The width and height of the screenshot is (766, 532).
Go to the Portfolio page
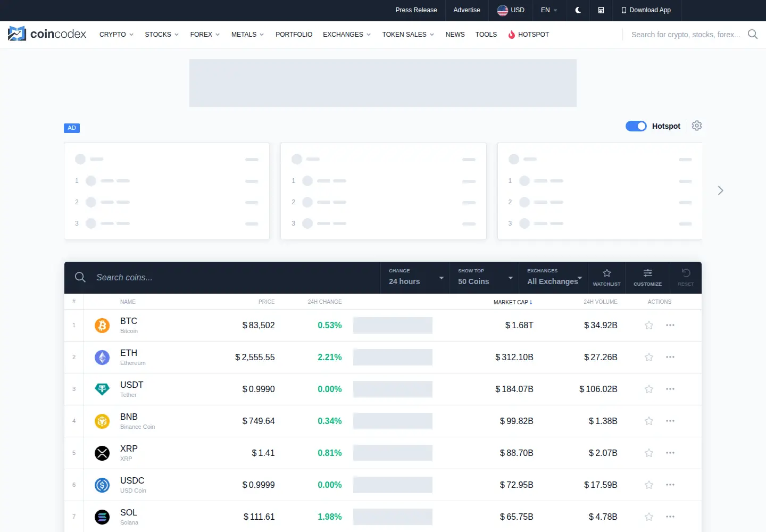pyautogui.click(x=294, y=35)
